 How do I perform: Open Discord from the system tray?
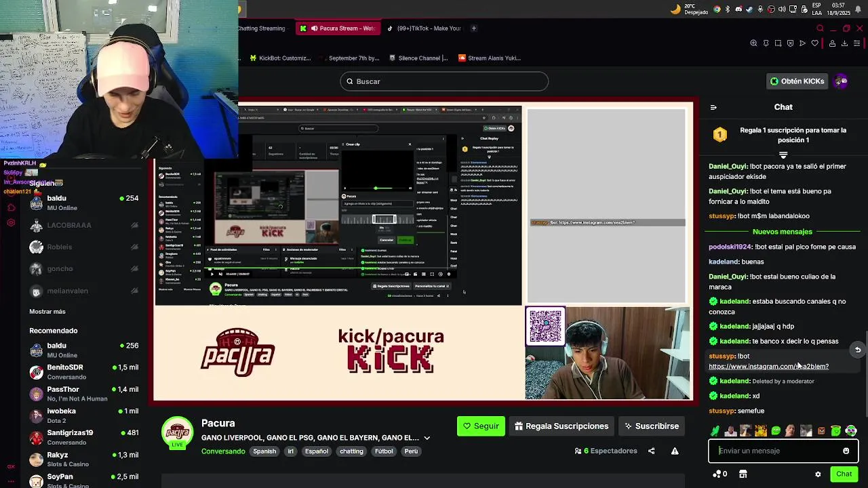click(738, 9)
